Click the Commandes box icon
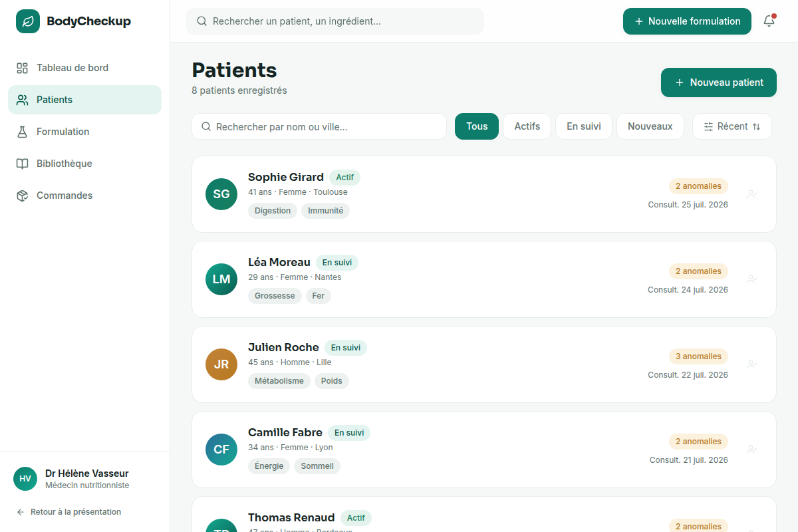Screen dimensions: 798x532 23,196
